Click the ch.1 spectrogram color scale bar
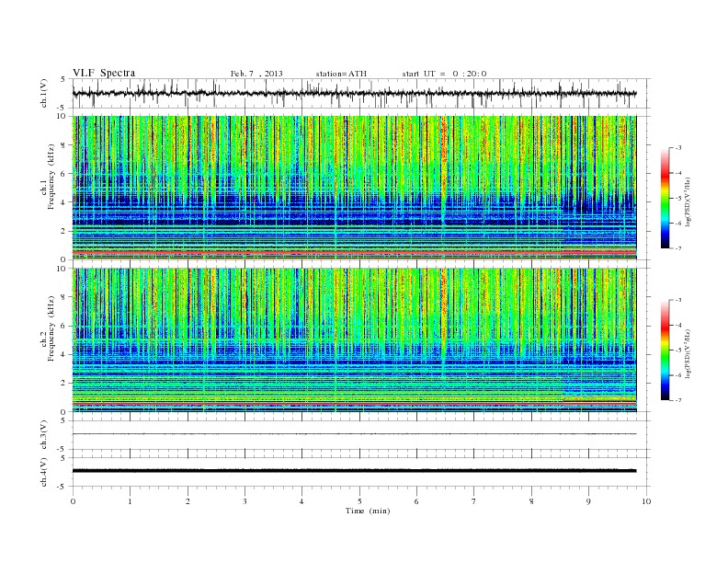The width and height of the screenshot is (728, 563). click(665, 198)
